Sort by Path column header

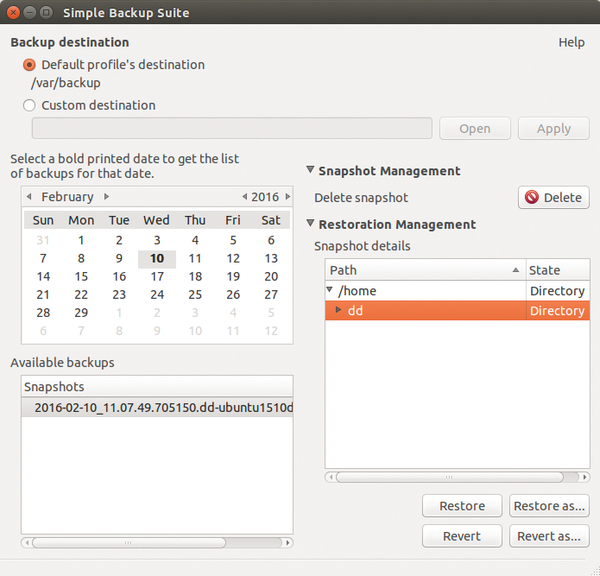(426, 270)
